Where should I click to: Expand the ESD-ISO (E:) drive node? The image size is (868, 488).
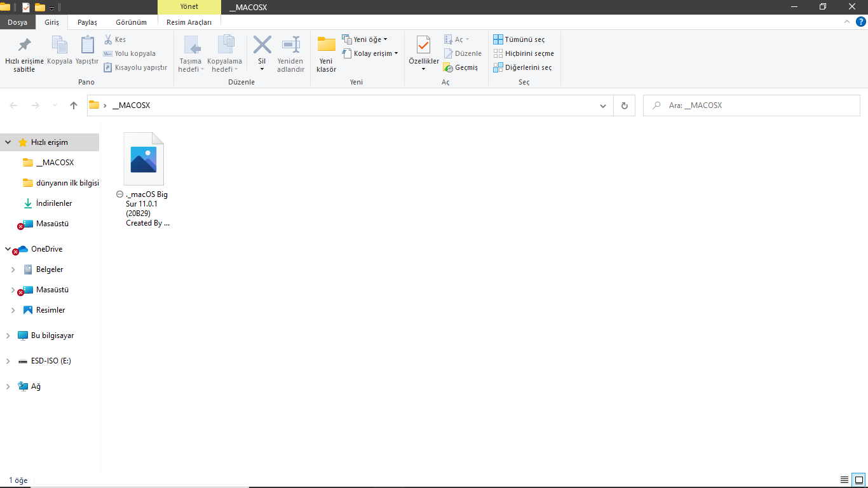[8, 361]
